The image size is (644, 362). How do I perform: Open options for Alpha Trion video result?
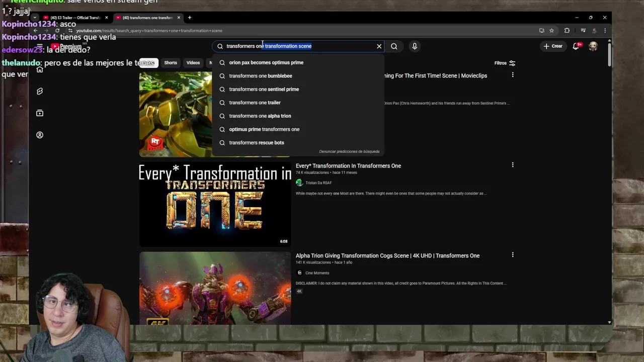pos(513,255)
